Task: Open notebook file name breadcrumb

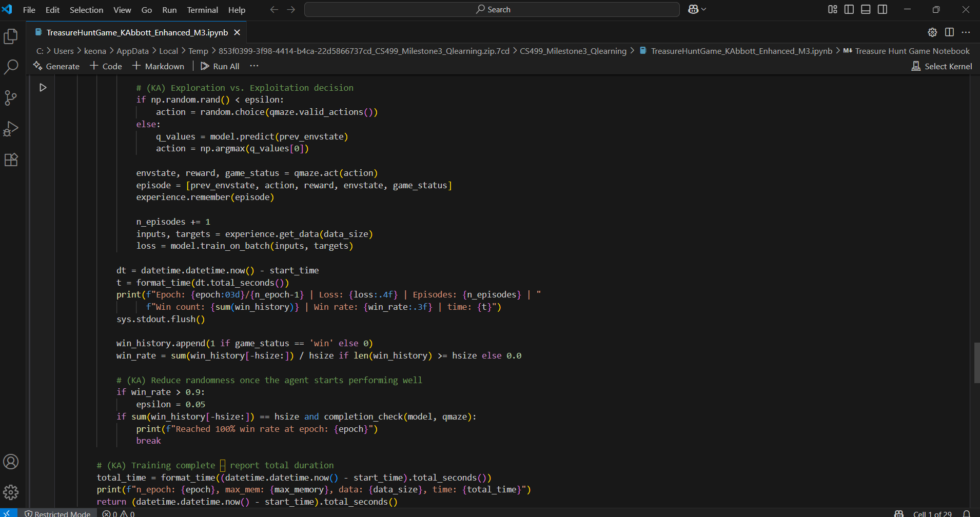Action: click(741, 51)
